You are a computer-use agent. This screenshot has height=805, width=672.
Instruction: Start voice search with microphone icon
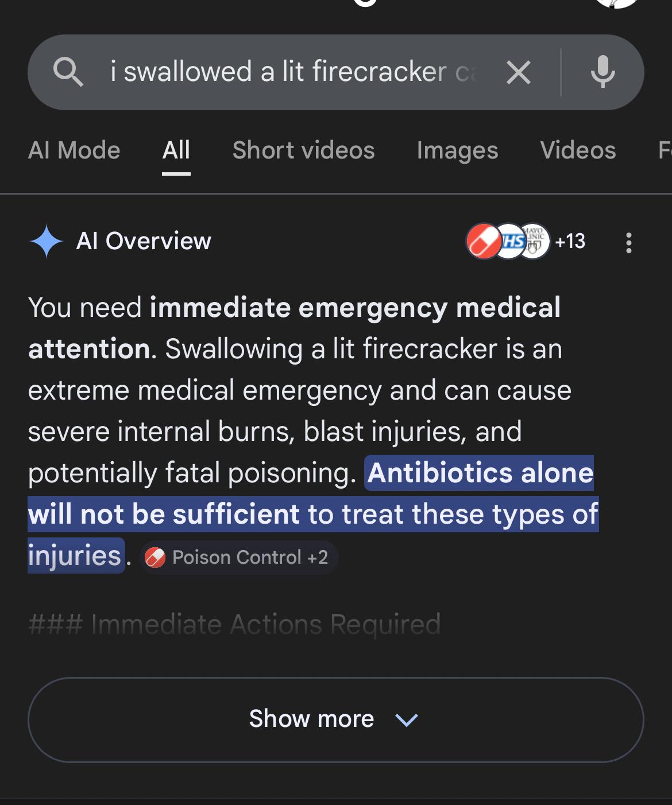point(603,72)
